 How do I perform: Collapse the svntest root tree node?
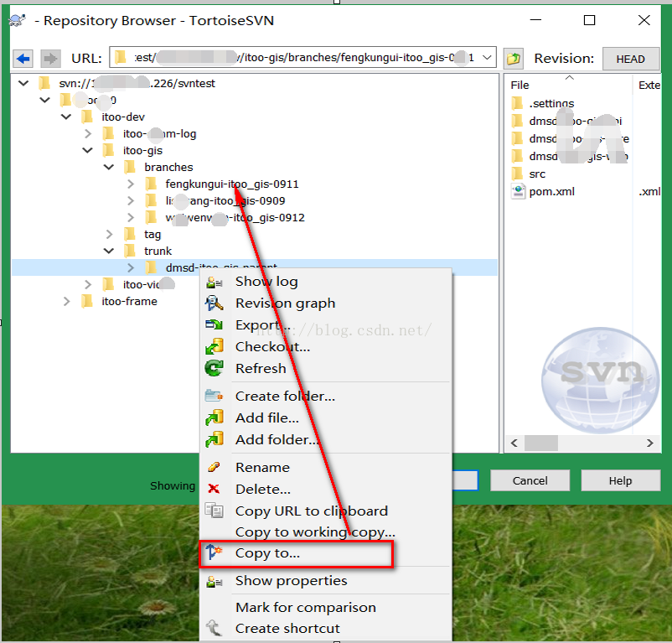pos(23,83)
